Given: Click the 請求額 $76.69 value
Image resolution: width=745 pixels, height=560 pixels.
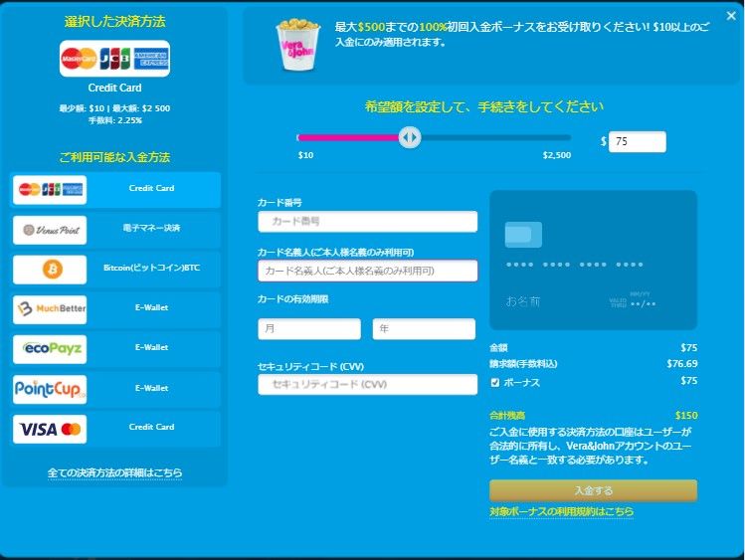Looking at the screenshot, I should 681,364.
